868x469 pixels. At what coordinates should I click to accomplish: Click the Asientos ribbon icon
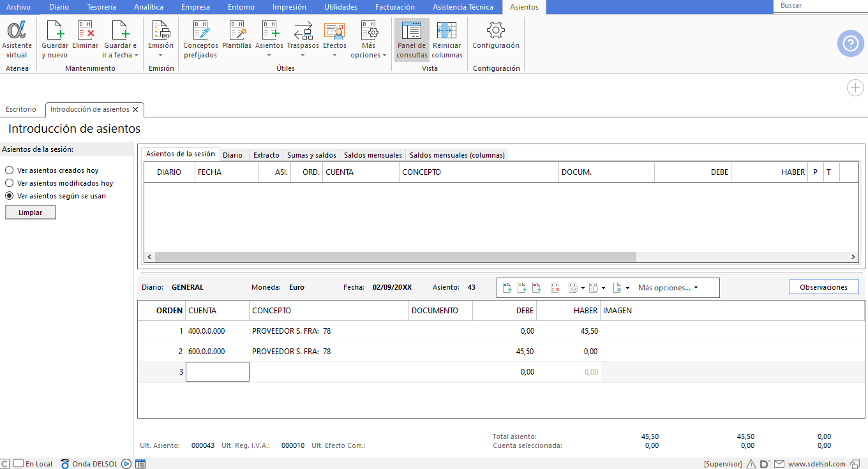click(x=269, y=30)
